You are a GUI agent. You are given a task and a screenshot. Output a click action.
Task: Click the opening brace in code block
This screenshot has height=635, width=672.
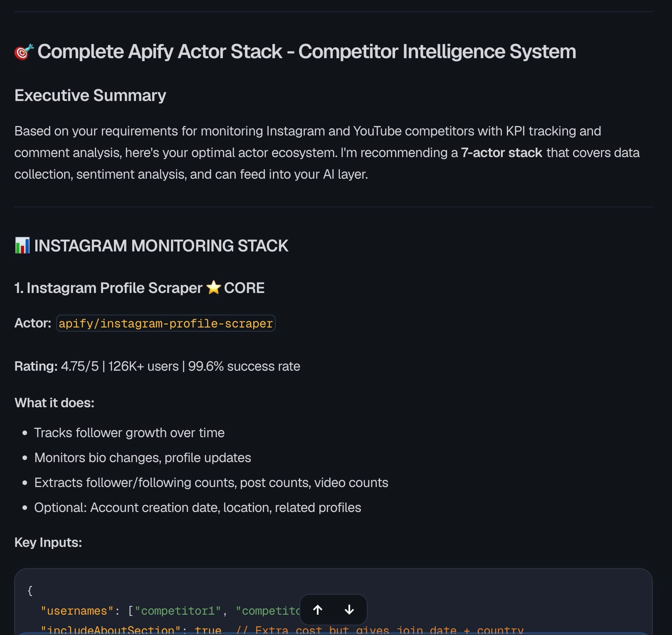pyautogui.click(x=30, y=591)
